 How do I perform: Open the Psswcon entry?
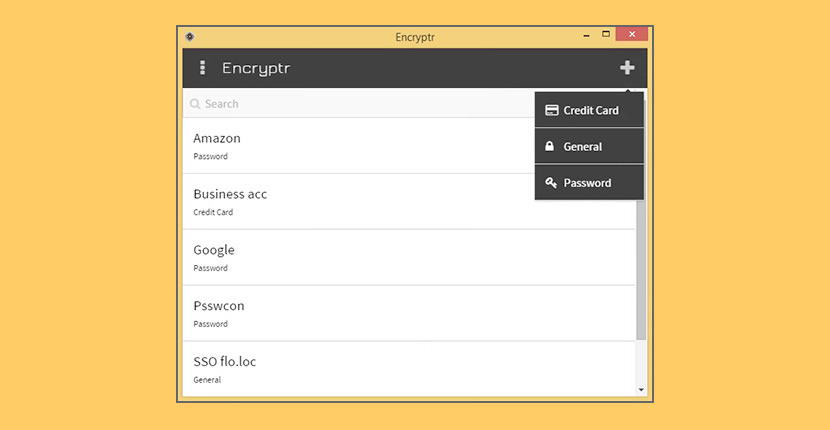click(x=409, y=313)
